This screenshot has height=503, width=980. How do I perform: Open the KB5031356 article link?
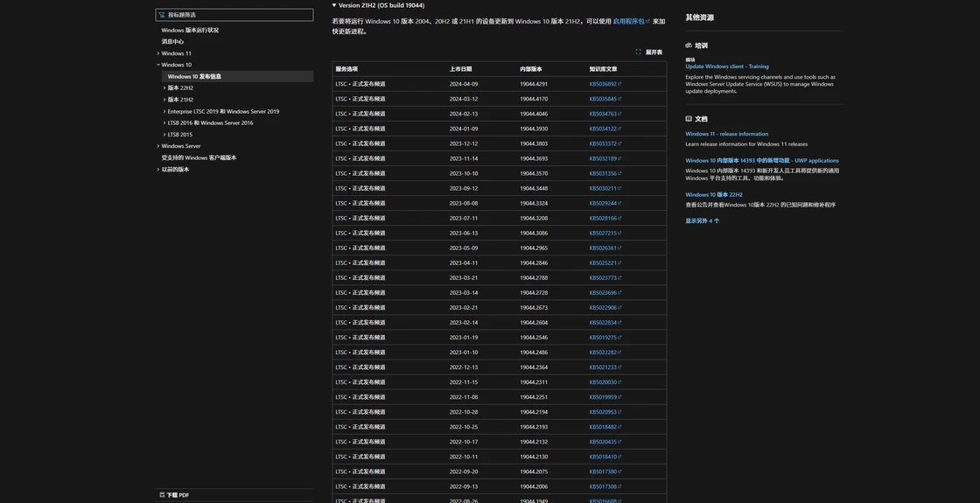point(605,174)
